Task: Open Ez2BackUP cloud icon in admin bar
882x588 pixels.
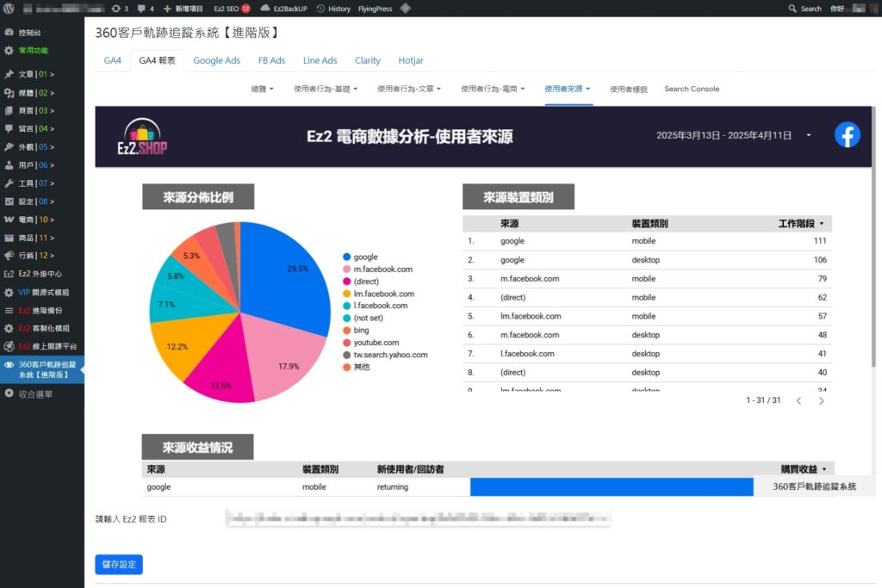Action: click(x=265, y=9)
